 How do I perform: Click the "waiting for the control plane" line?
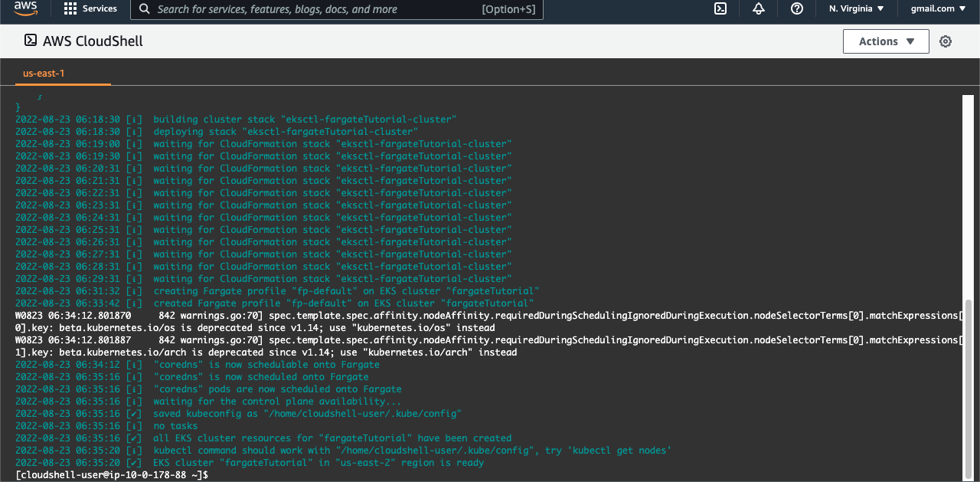pos(208,402)
